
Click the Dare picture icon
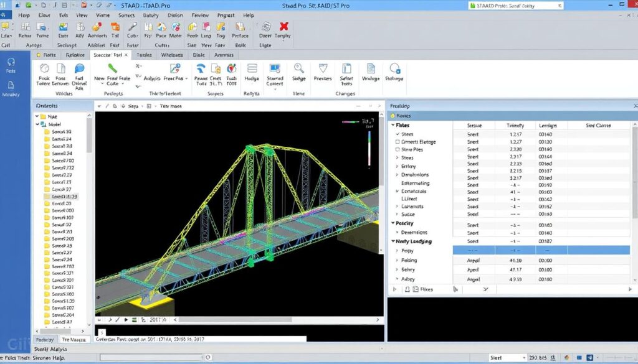click(63, 27)
